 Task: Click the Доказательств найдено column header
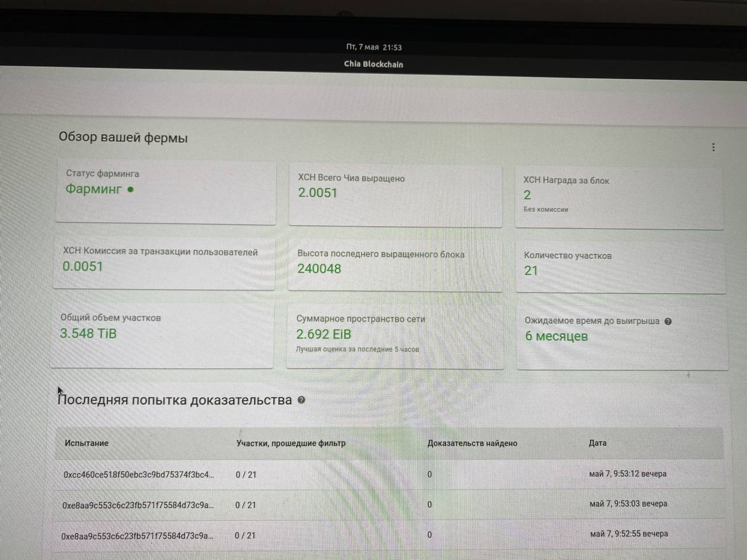coord(472,443)
